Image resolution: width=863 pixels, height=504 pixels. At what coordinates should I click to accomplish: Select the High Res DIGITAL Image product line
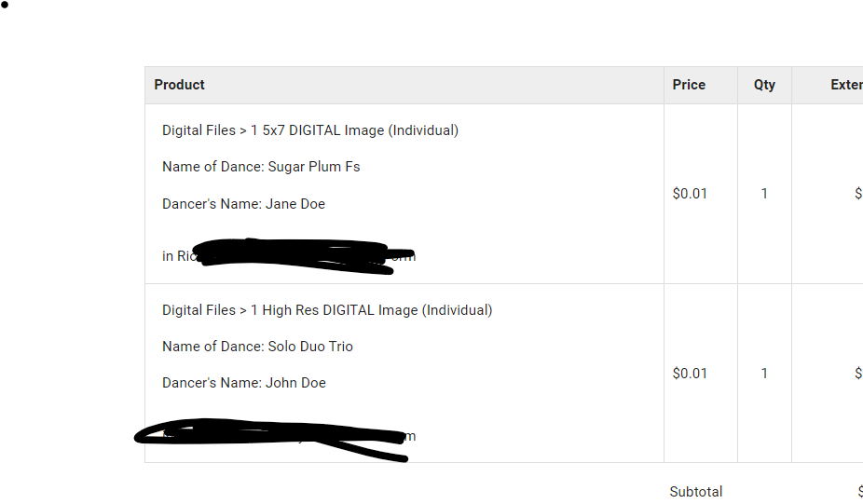(327, 310)
